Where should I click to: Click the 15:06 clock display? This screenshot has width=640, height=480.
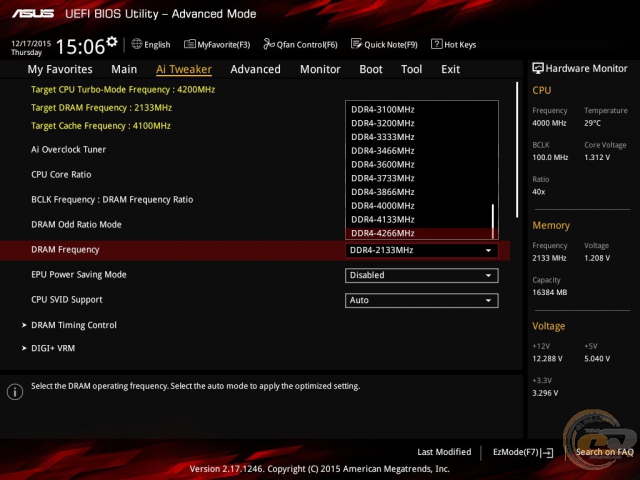coord(80,47)
